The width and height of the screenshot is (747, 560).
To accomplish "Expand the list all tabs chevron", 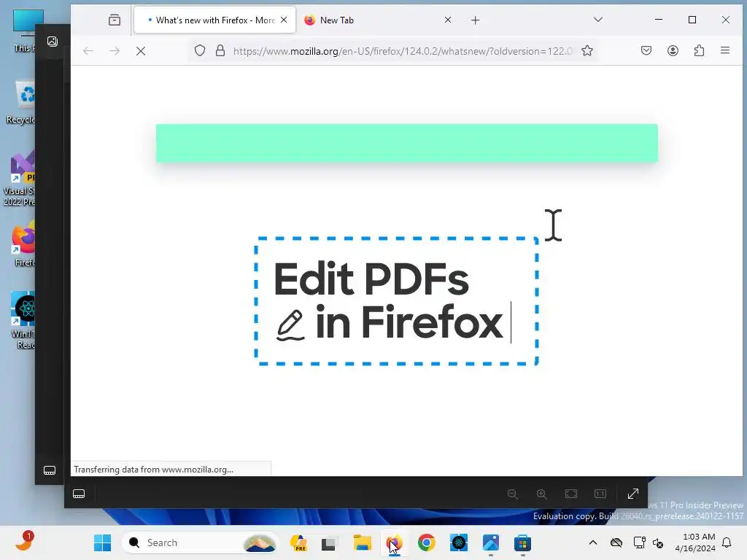I will click(x=598, y=20).
